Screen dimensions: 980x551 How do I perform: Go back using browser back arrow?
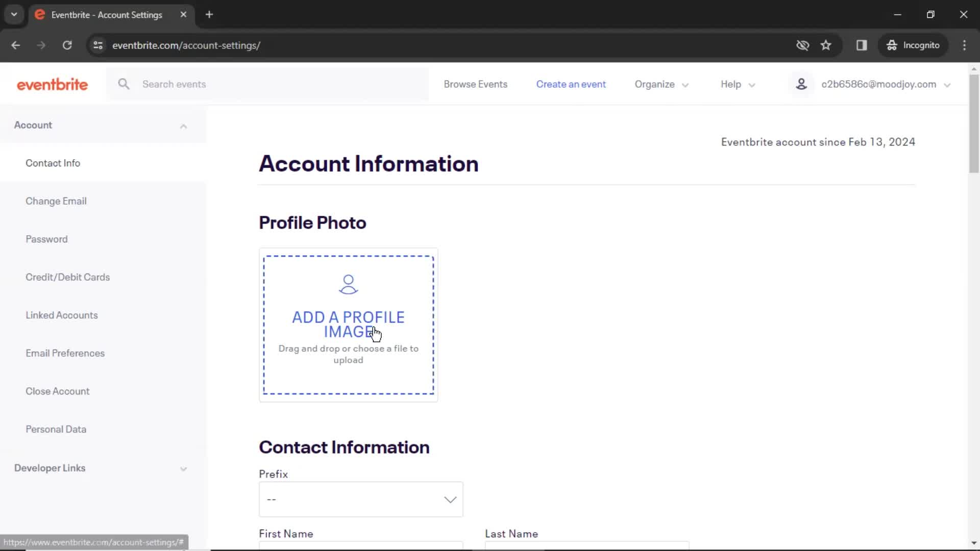pos(16,45)
